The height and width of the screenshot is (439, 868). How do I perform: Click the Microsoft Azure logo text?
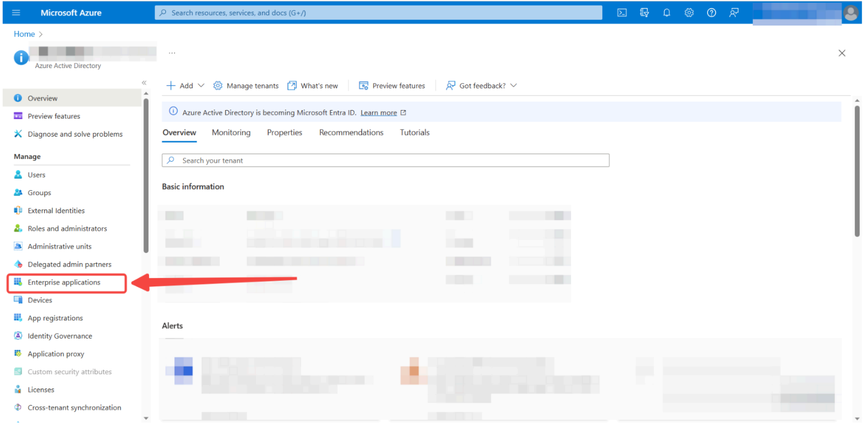[71, 12]
